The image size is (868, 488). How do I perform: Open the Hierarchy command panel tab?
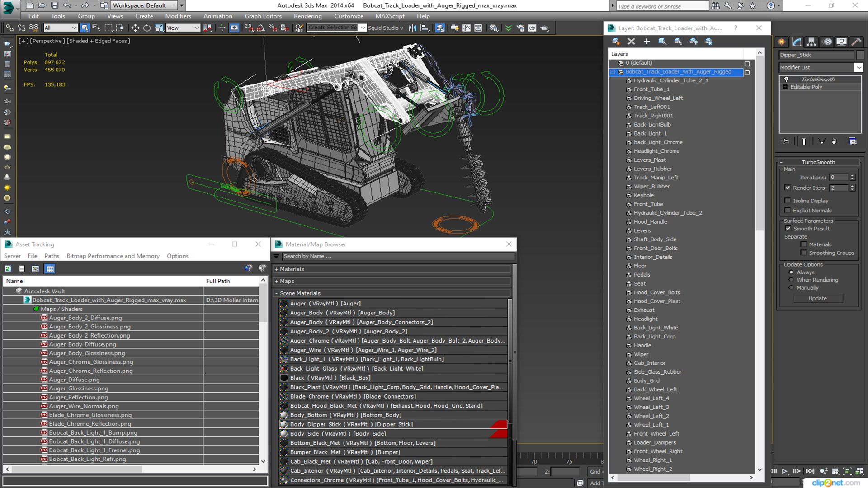pos(811,42)
